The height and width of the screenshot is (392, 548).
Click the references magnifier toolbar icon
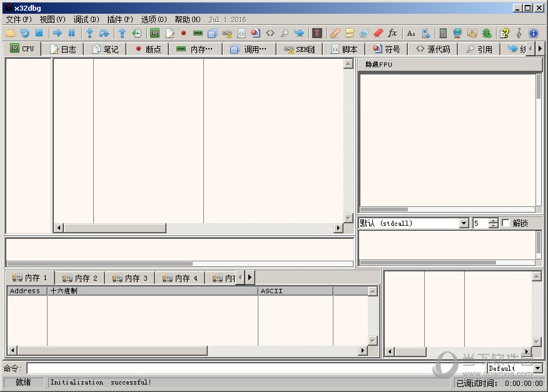[285, 33]
